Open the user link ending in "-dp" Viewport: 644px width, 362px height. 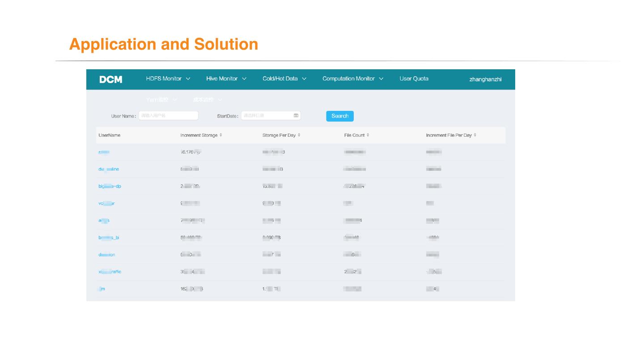click(x=110, y=186)
